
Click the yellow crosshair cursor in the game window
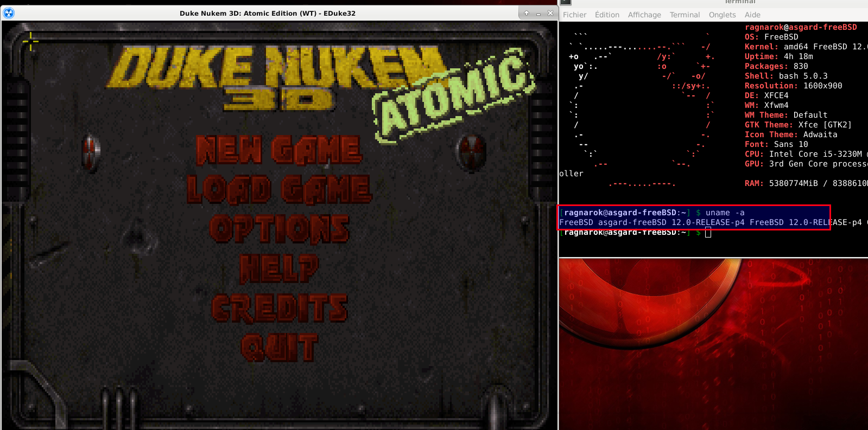(30, 41)
